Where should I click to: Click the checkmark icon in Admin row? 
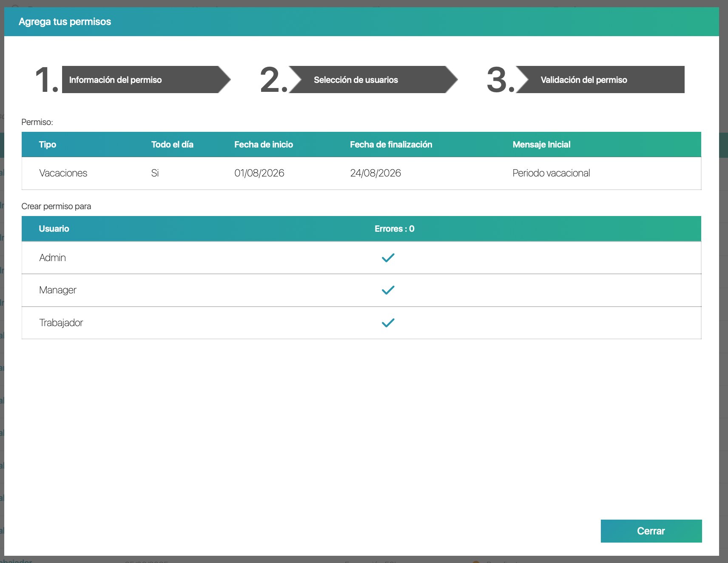[x=388, y=258]
